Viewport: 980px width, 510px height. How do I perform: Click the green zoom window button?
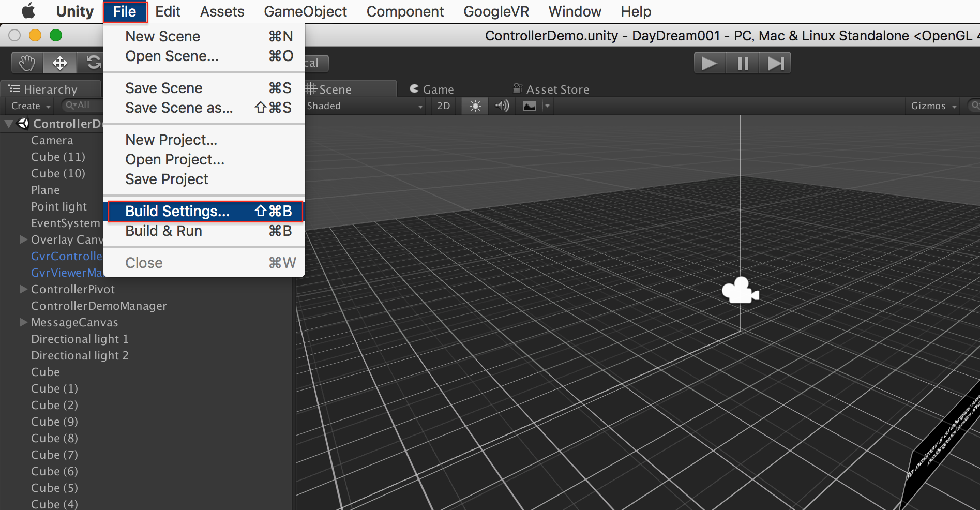[x=56, y=35]
